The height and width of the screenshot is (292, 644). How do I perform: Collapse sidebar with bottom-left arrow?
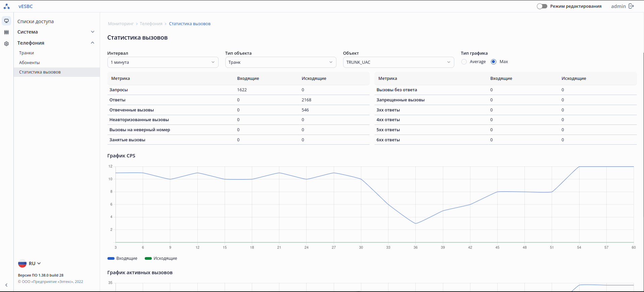pyautogui.click(x=6, y=285)
